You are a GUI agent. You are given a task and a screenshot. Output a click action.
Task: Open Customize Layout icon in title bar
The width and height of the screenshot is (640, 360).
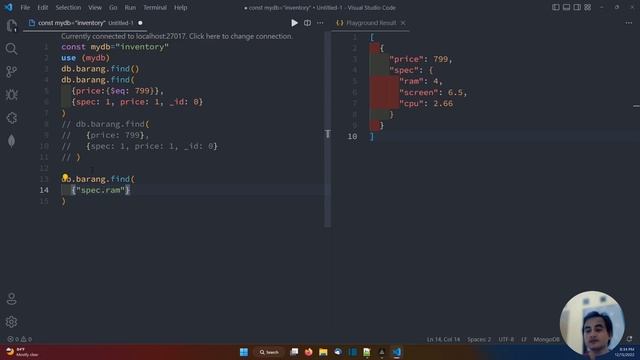tap(587, 7)
